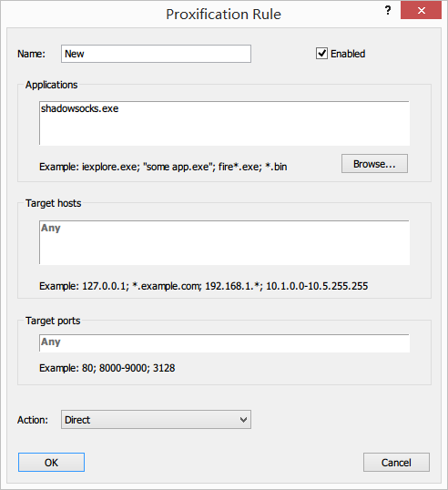Close the Proxification Rule dialog
448x490 pixels.
(x=421, y=10)
